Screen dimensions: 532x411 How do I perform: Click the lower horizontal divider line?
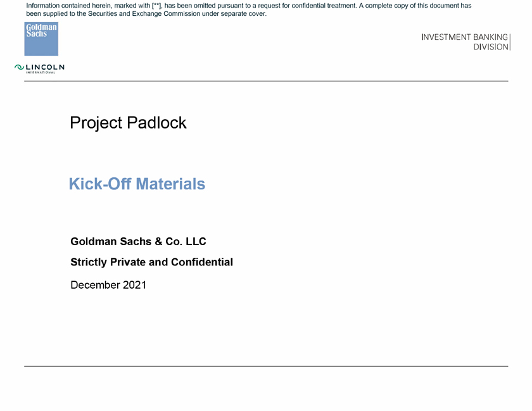coord(266,366)
